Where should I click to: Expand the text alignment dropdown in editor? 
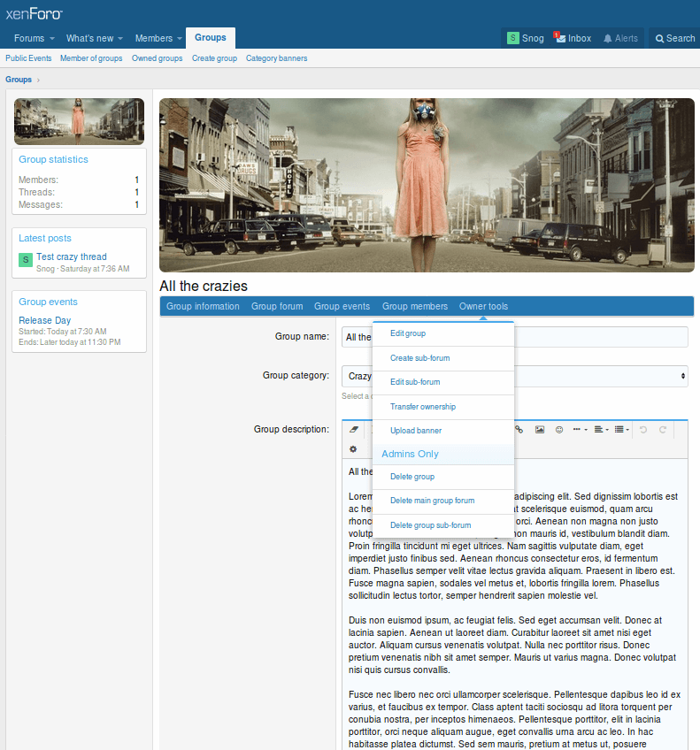(602, 430)
